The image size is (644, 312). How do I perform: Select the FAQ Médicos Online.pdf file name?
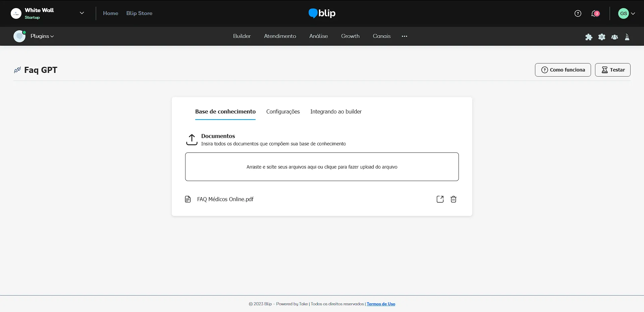[x=225, y=199]
